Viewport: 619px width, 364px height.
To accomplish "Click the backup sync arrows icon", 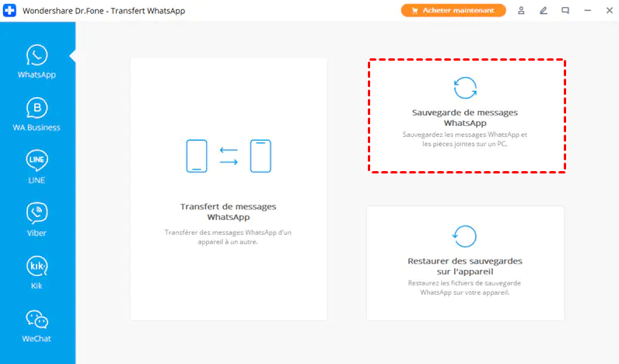I will [x=465, y=88].
